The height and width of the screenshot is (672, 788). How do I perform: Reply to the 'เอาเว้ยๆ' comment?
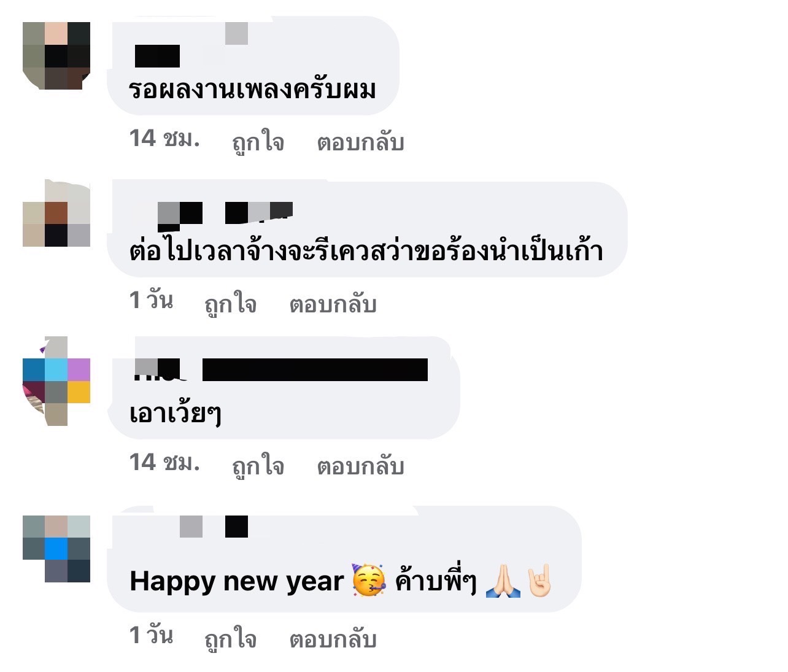360,466
